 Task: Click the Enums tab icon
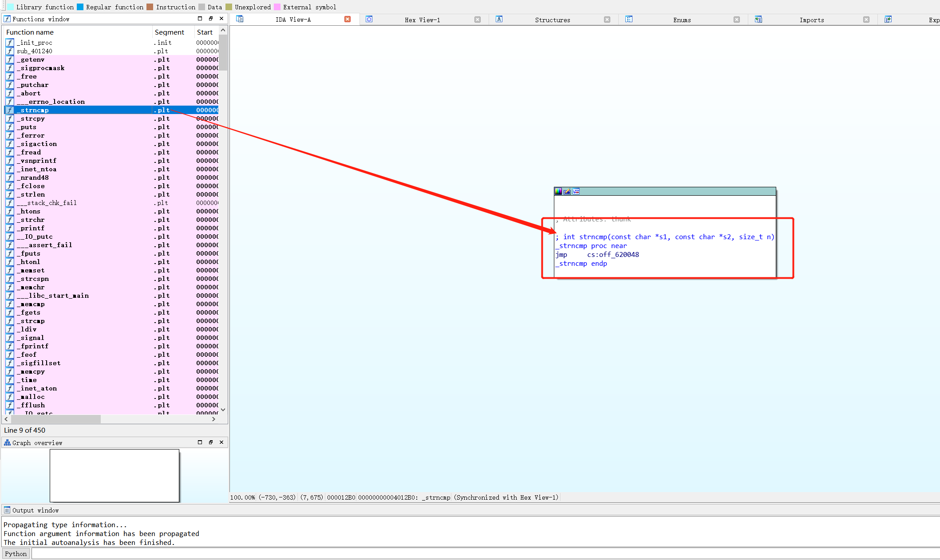[x=628, y=19]
